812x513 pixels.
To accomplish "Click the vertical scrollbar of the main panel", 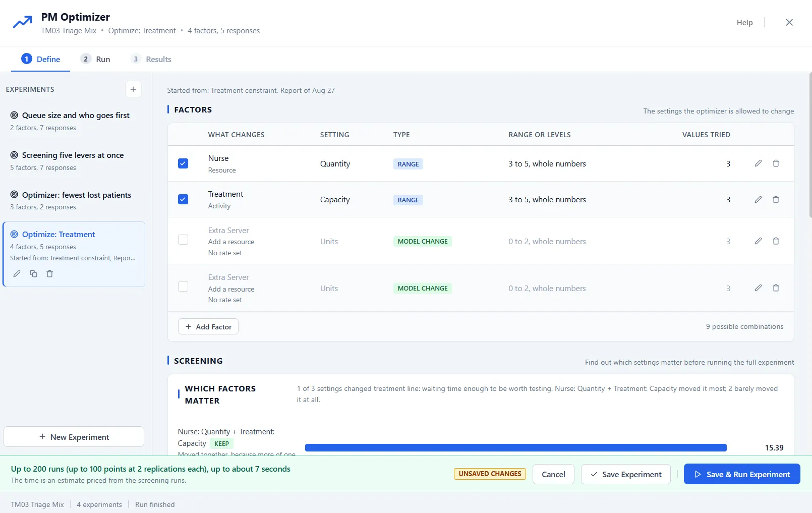I will click(x=810, y=145).
